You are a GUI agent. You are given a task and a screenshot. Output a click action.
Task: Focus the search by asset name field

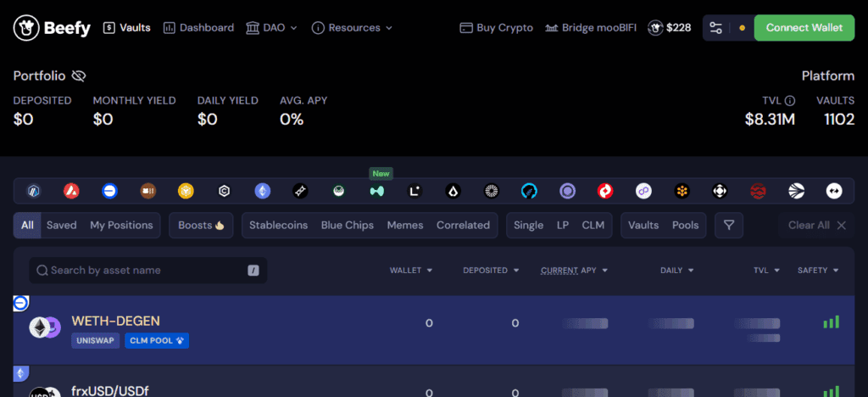[x=144, y=271]
